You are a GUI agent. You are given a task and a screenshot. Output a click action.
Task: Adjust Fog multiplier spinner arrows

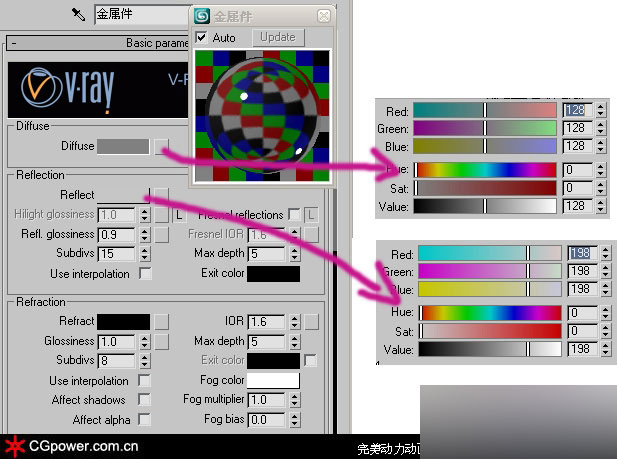295,400
